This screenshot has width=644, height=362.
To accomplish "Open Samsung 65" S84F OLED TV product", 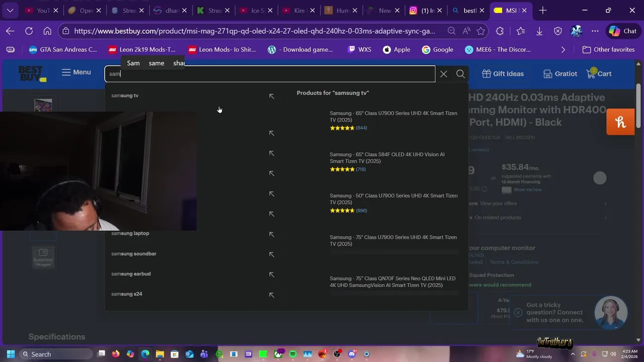I will click(387, 158).
